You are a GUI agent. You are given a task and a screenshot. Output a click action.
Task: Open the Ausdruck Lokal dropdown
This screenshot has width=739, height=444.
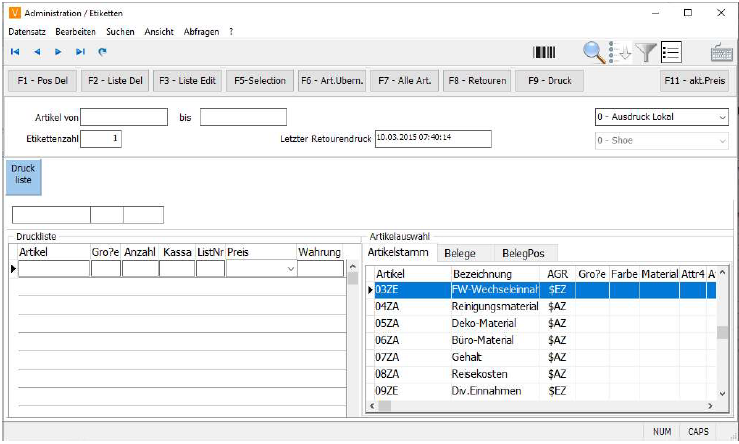(x=722, y=117)
